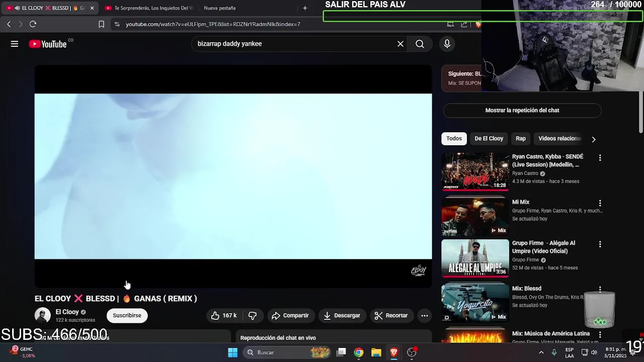Open Alégale Al Umpire video thumbnail

(x=475, y=258)
